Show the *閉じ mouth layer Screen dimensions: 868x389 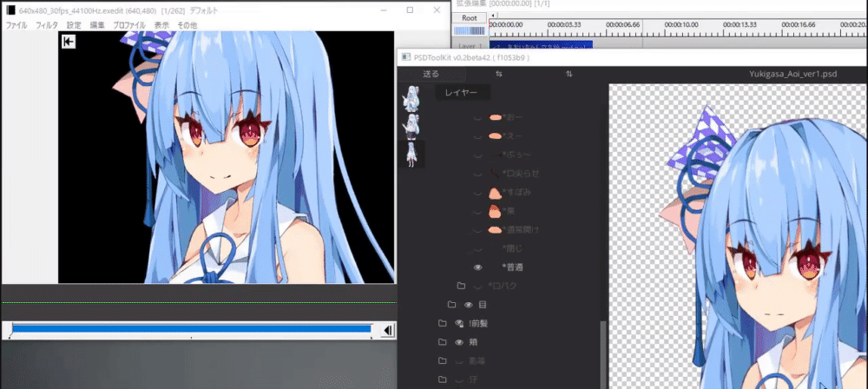pyautogui.click(x=477, y=248)
